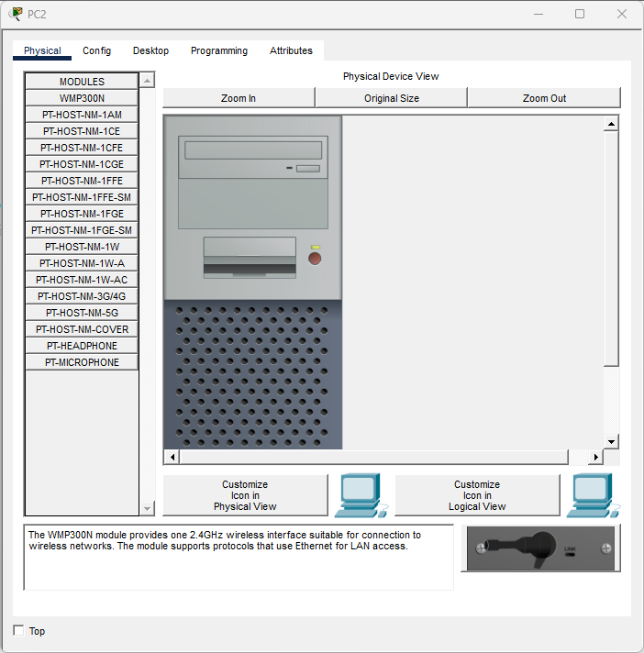Enable the Top checkbox

click(19, 631)
